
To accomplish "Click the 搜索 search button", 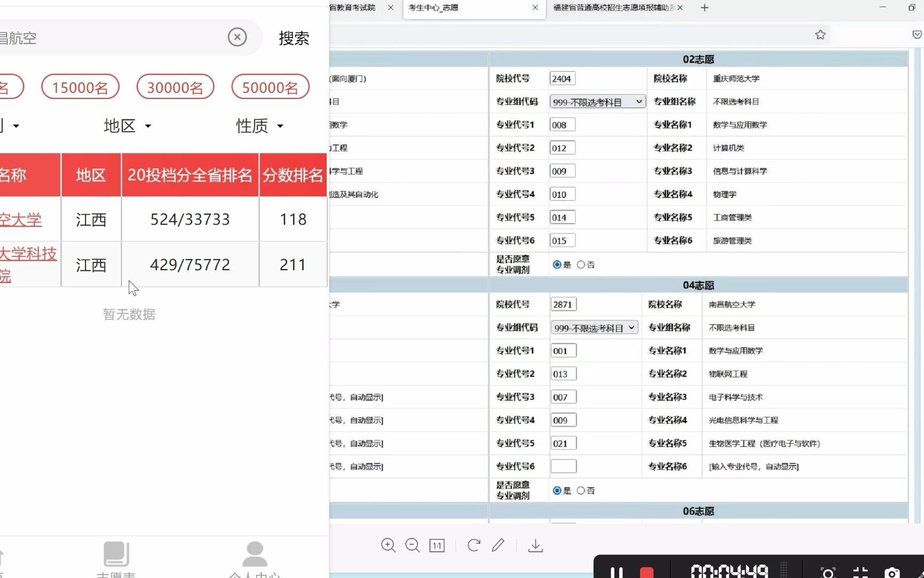I will coord(294,38).
